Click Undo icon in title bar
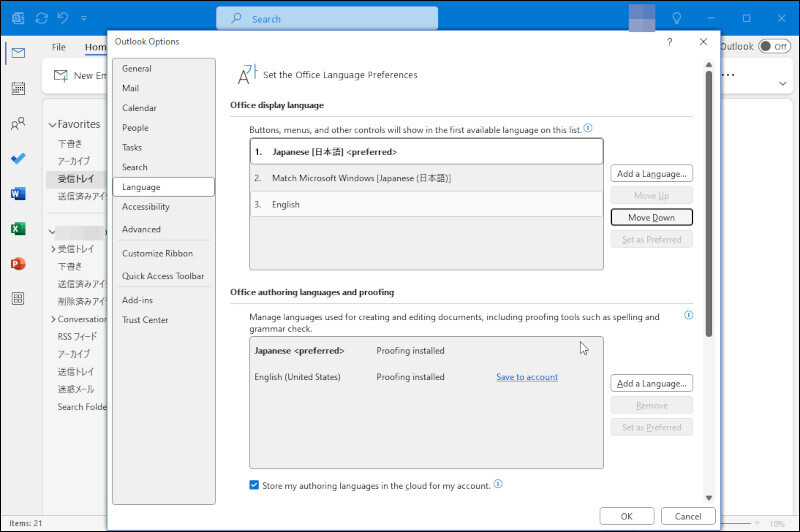Viewport: 800px width, 532px height. (x=63, y=18)
